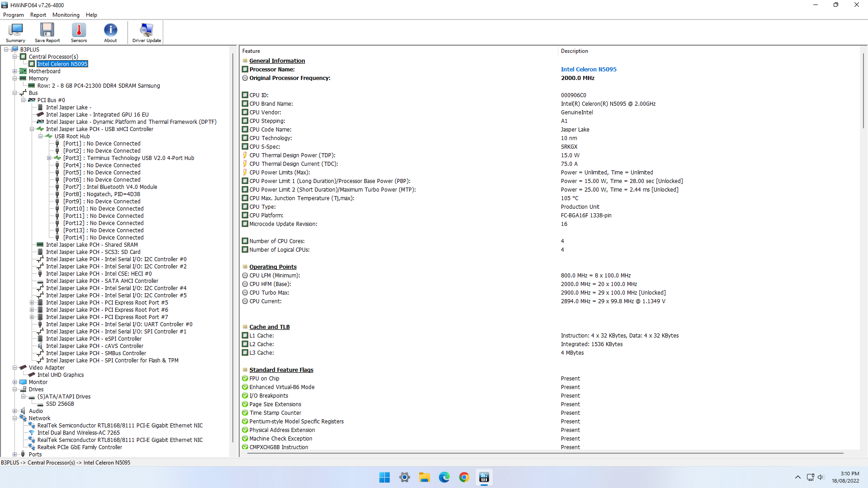Expand Port3 Terminus USB hub node
Image resolution: width=868 pixels, height=488 pixels.
49,158
